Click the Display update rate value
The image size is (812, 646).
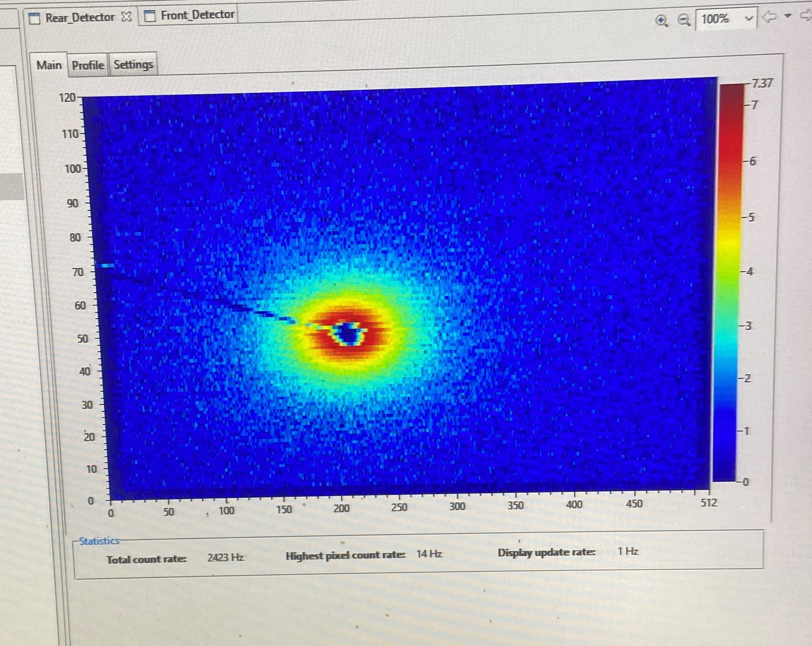627,551
